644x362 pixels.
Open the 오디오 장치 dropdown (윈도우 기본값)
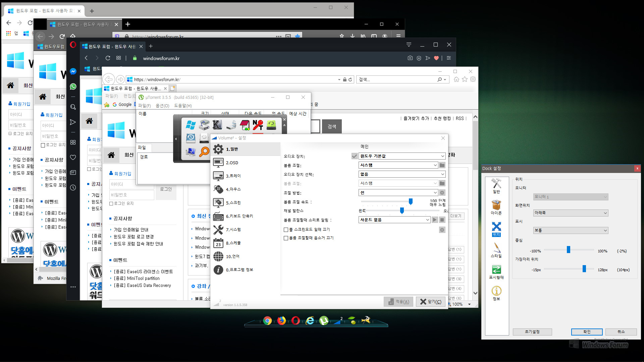point(402,156)
